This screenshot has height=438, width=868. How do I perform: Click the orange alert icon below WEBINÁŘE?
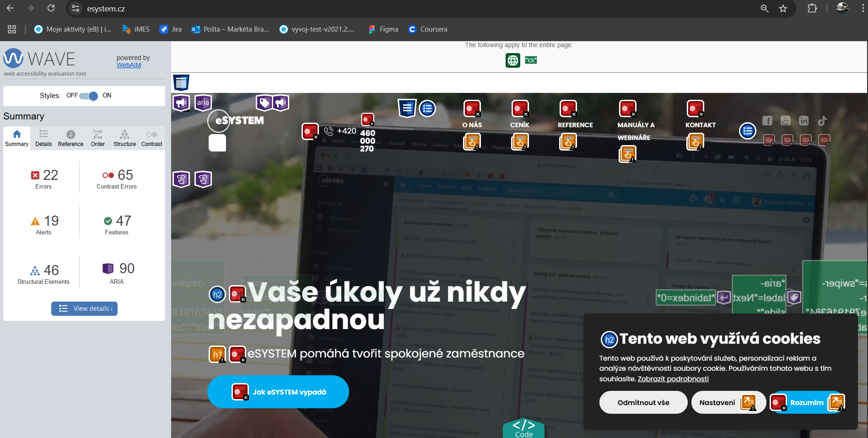(628, 154)
